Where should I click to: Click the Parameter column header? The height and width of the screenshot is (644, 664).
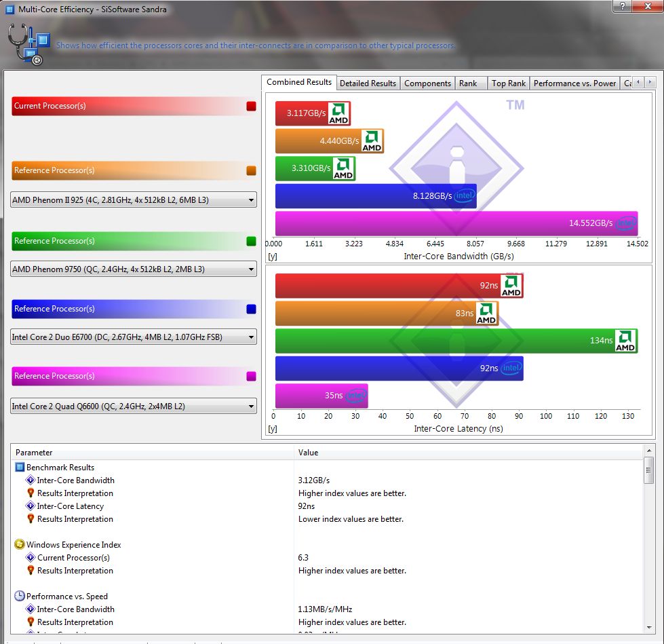[x=153, y=453]
